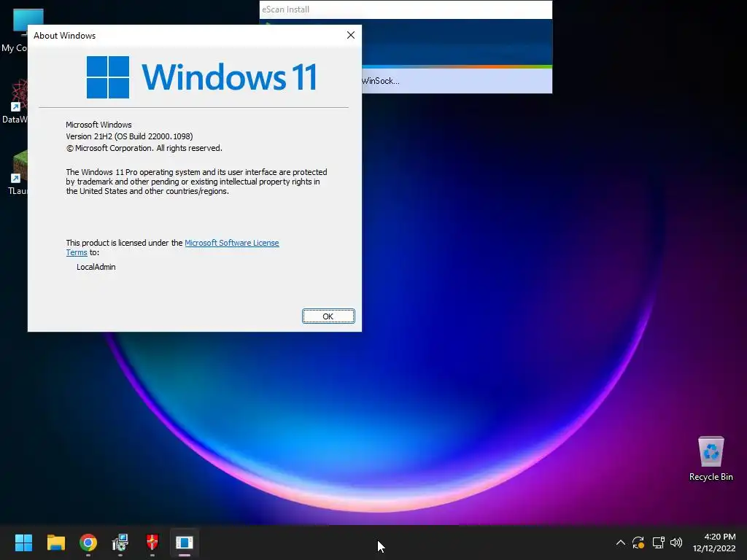Image resolution: width=747 pixels, height=560 pixels.
Task: Close the About Windows dialog
Action: coord(351,35)
